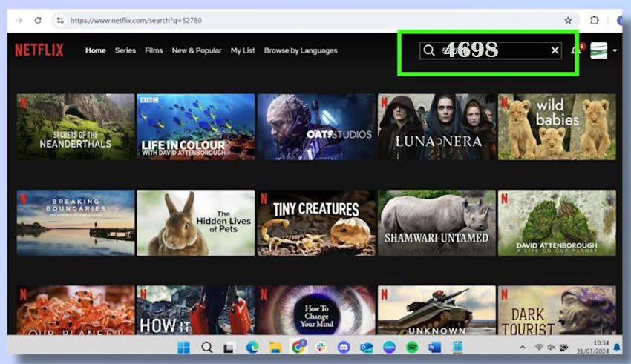Open Outlook from the taskbar
Viewport: 631px width, 364px height.
pos(366,347)
